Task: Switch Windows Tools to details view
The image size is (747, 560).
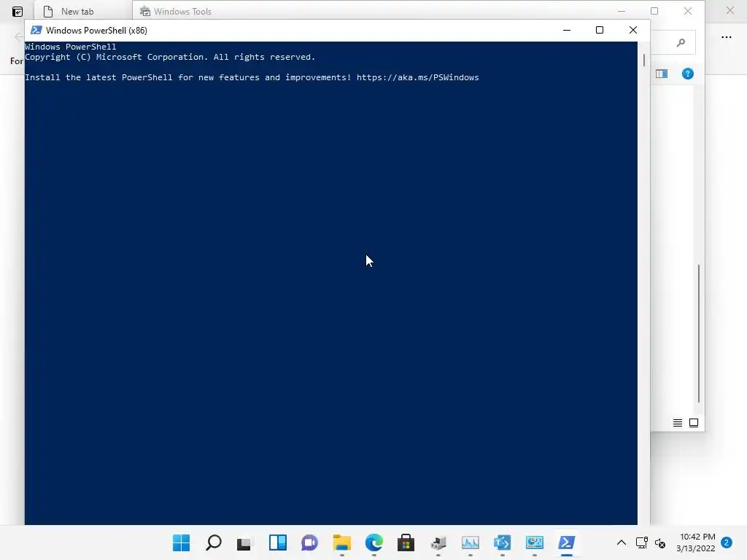Action: click(678, 423)
